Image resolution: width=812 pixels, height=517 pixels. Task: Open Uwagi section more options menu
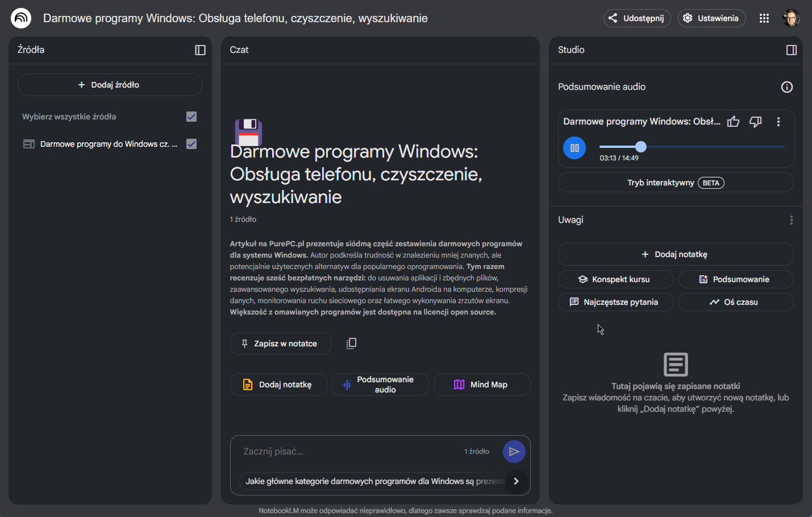tap(791, 220)
